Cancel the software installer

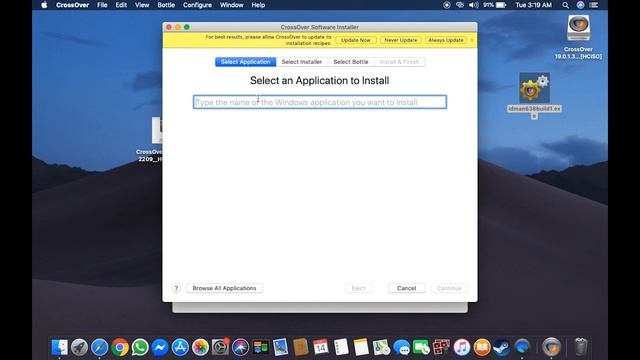407,288
